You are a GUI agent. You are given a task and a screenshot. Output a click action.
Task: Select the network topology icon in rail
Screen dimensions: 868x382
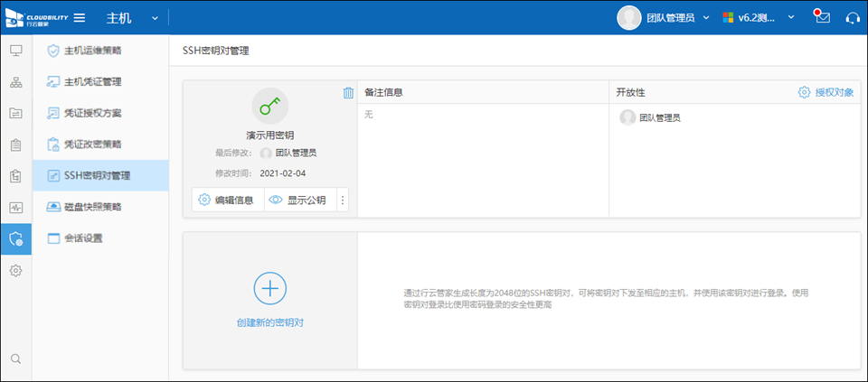[x=15, y=82]
